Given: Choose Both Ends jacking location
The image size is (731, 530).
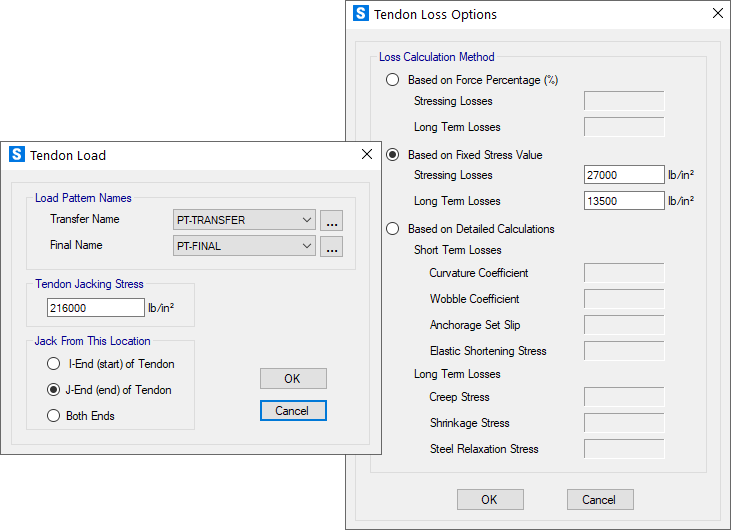Looking at the screenshot, I should 54,416.
